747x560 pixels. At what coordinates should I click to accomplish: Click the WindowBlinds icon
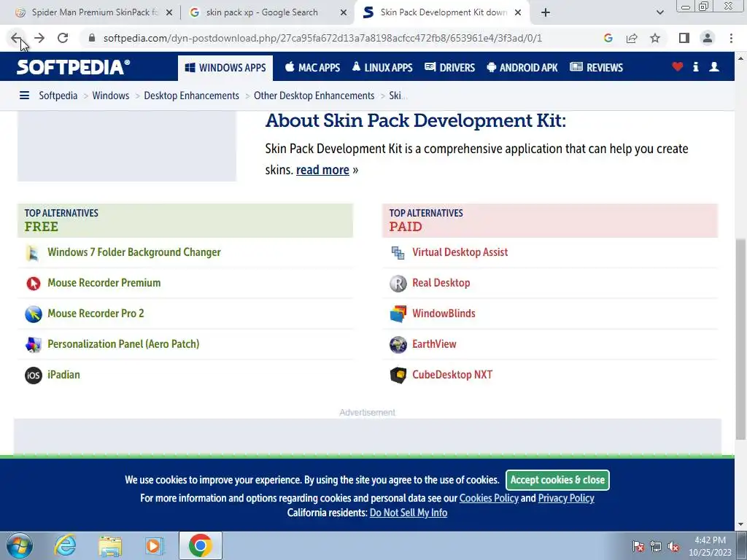tap(398, 314)
